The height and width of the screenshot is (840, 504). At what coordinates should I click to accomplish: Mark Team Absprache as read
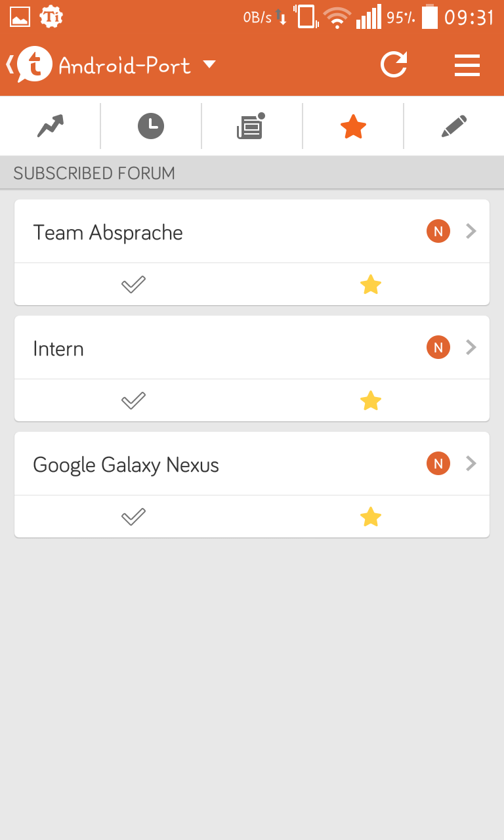pyautogui.click(x=133, y=285)
